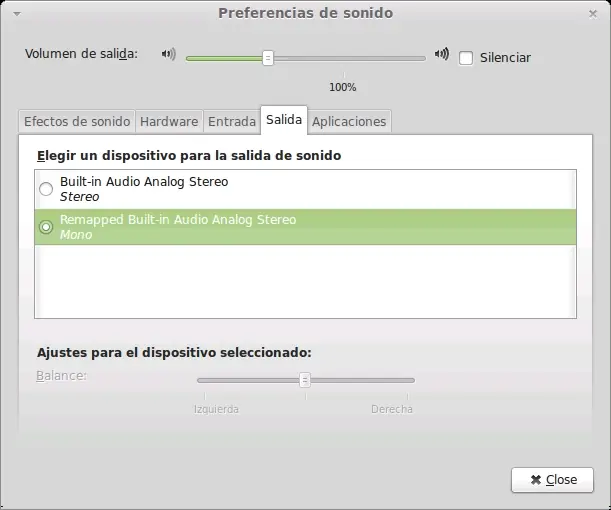This screenshot has width=611, height=510.
Task: Close the sound preferences window with X
Action: [593, 14]
